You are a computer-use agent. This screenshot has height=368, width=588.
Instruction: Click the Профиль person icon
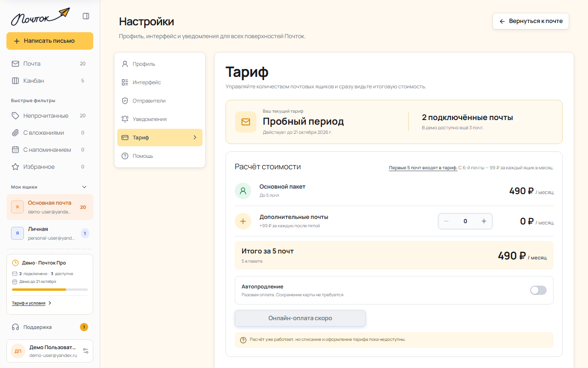pyautogui.click(x=125, y=64)
